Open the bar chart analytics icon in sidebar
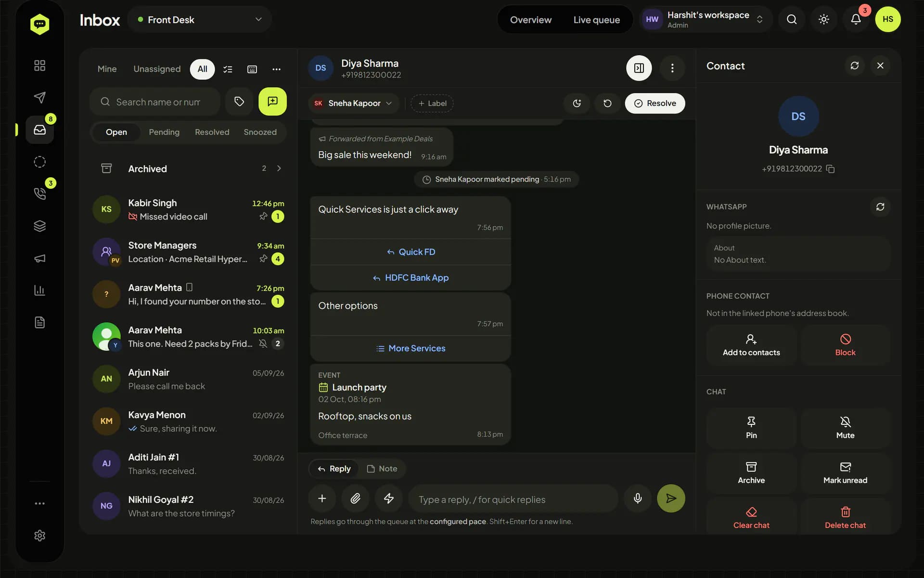924x578 pixels. coord(39,290)
